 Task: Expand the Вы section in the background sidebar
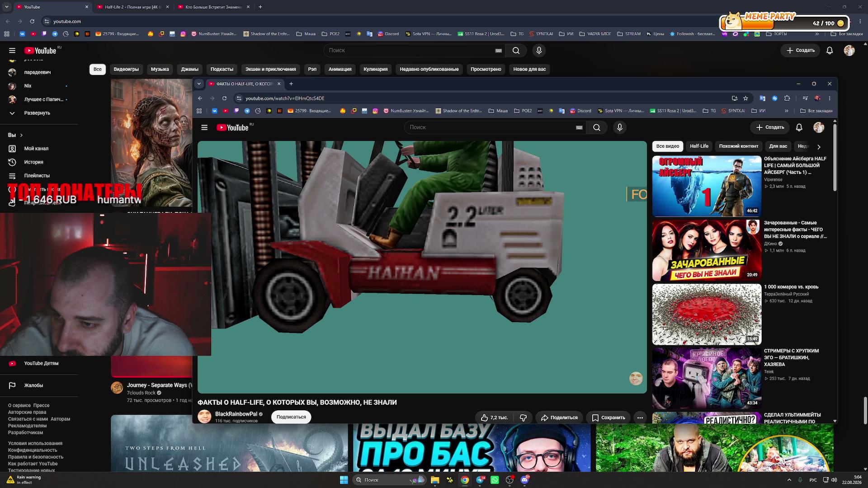point(15,135)
